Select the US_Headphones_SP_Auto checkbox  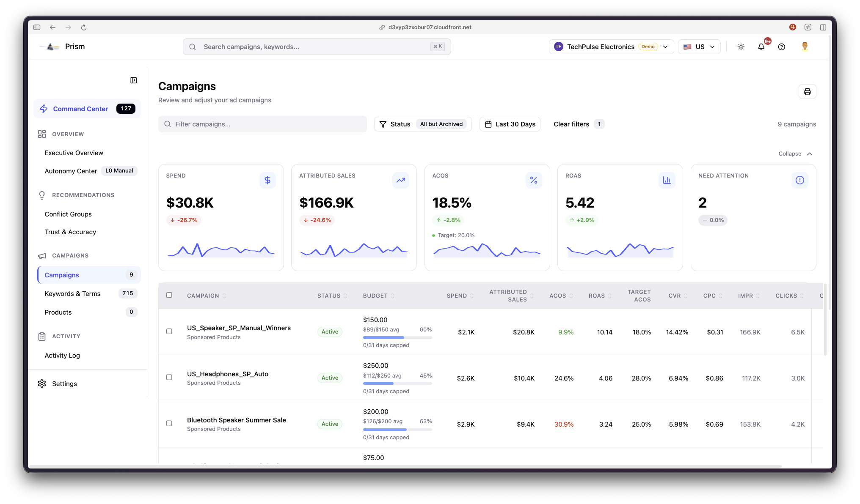(169, 377)
